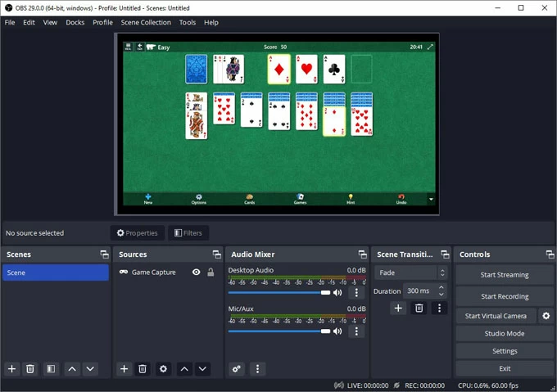Mute the Desktop Audio channel
557x392 pixels.
[x=337, y=292]
